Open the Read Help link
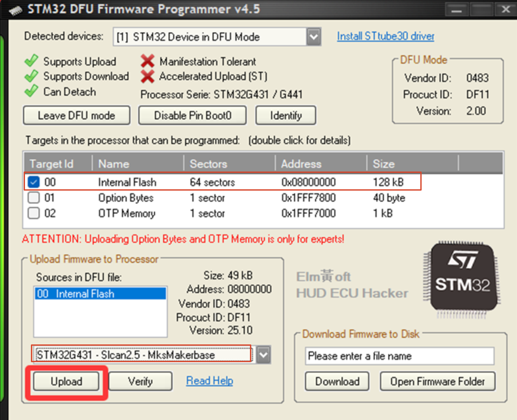This screenshot has width=517, height=420. coord(209,381)
